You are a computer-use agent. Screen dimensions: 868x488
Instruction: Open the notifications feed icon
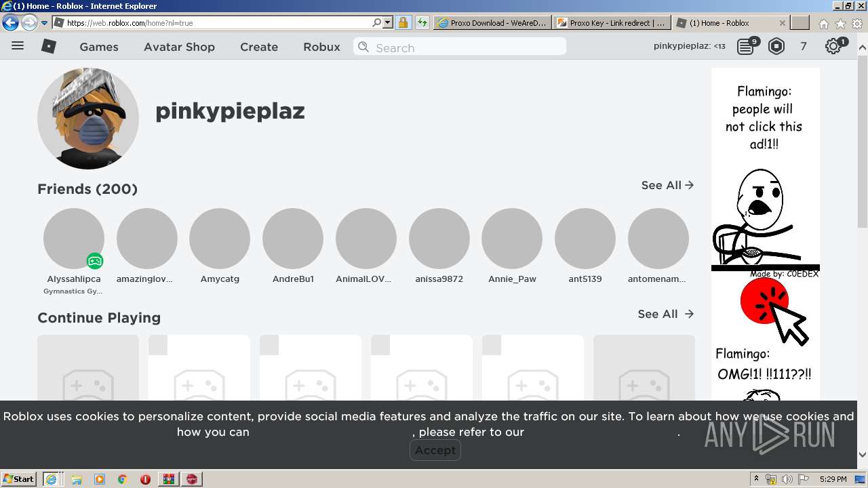point(747,46)
